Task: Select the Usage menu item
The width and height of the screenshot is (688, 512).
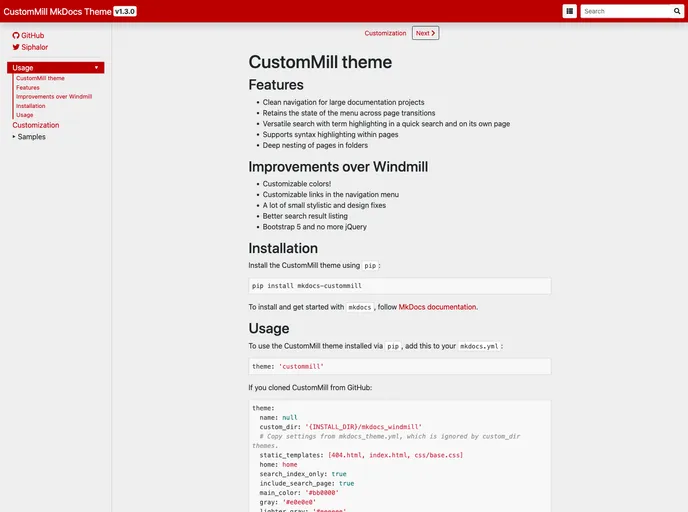Action: point(56,68)
